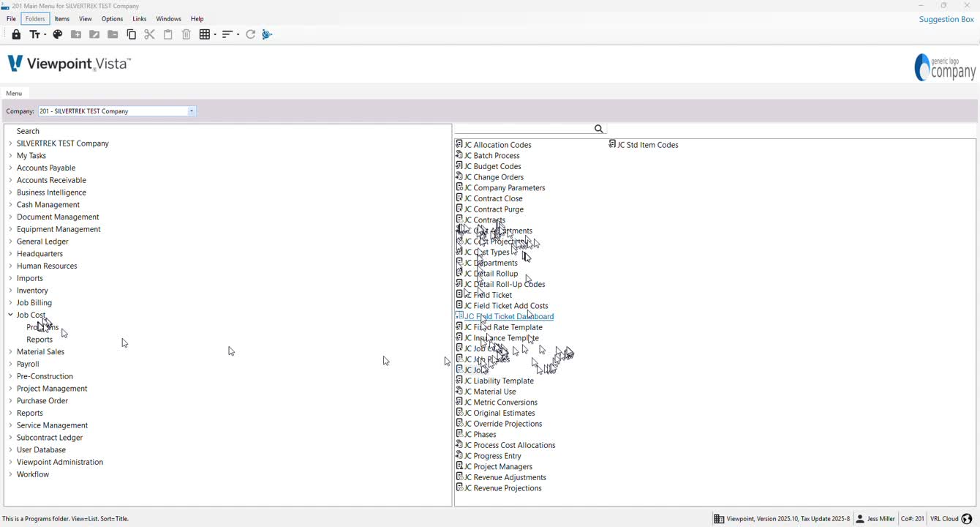Click the VRL Cloud globe status icon

[x=967, y=519]
